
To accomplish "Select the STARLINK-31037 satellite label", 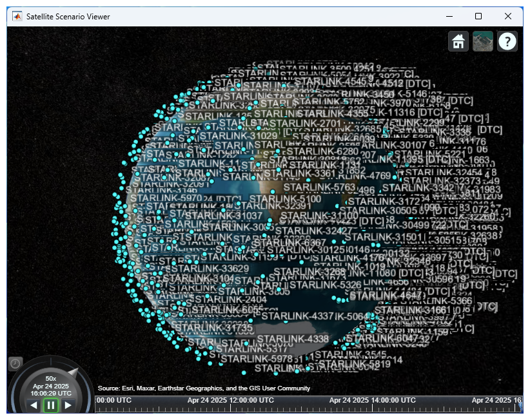I will tap(224, 215).
